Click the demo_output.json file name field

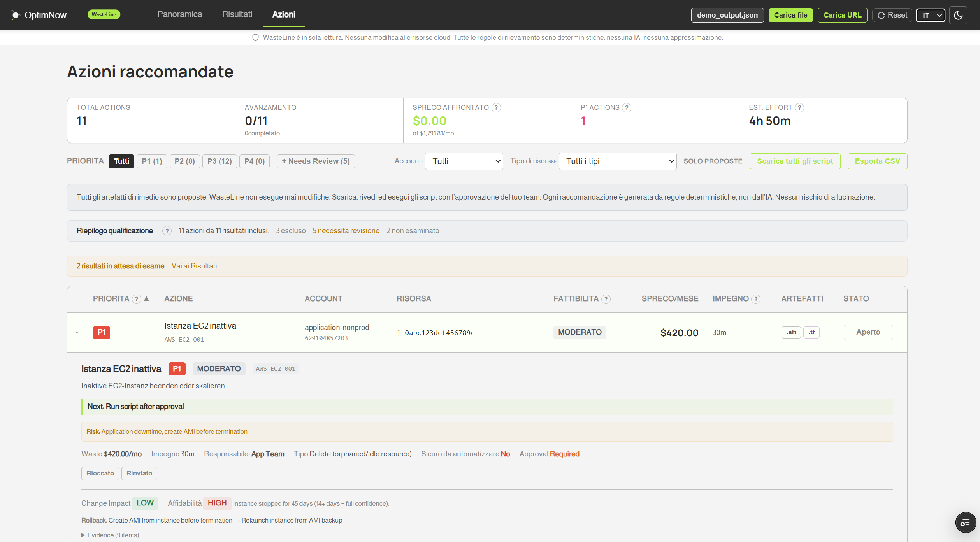tap(727, 15)
